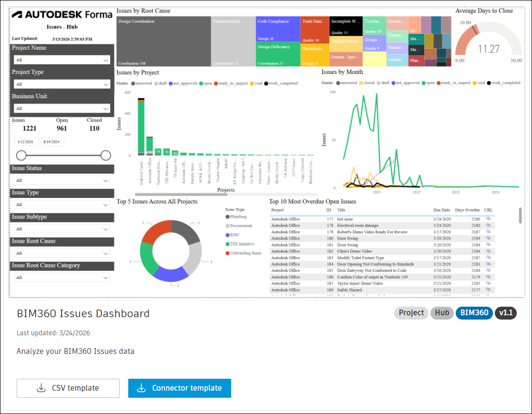This screenshot has width=532, height=414.
Task: Click the start date field 3/12/2020
Action: [x=27, y=142]
